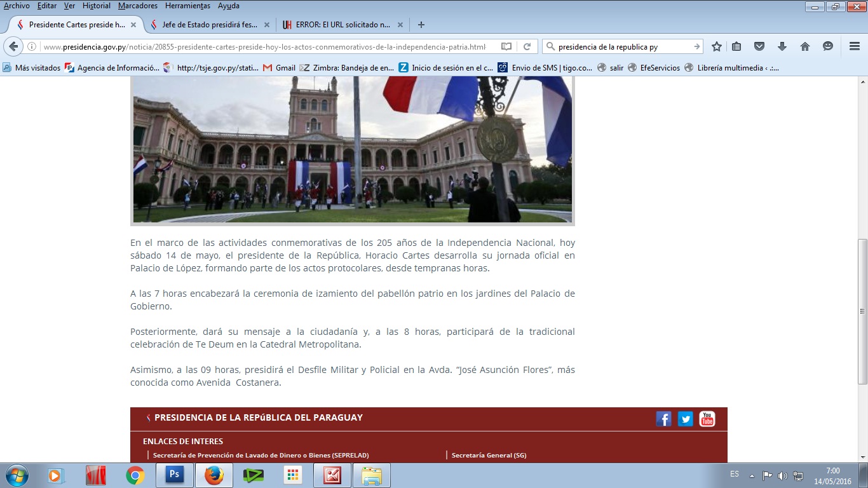Open the 'Secretaría General (SG)' footer link
The height and width of the screenshot is (488, 868).
[489, 455]
